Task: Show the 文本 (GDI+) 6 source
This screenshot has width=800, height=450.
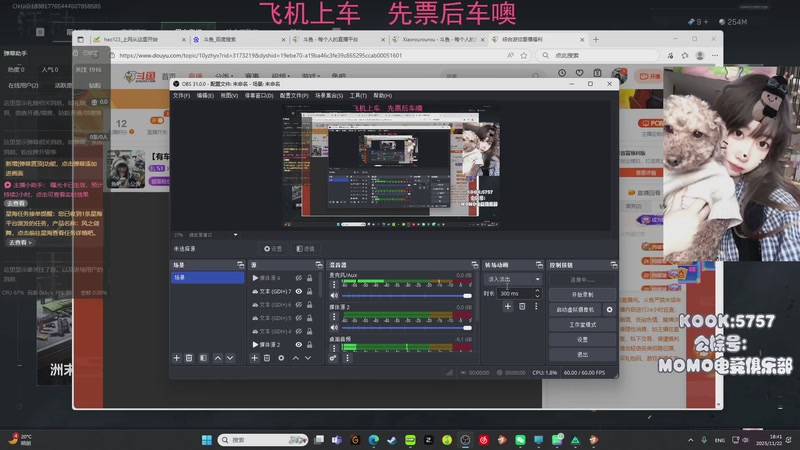Action: pyautogui.click(x=298, y=305)
